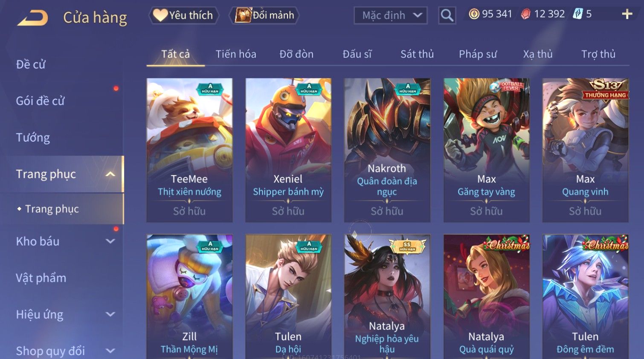Image resolution: width=644 pixels, height=359 pixels.
Task: Tap the gold coin balance icon
Action: [x=474, y=14]
